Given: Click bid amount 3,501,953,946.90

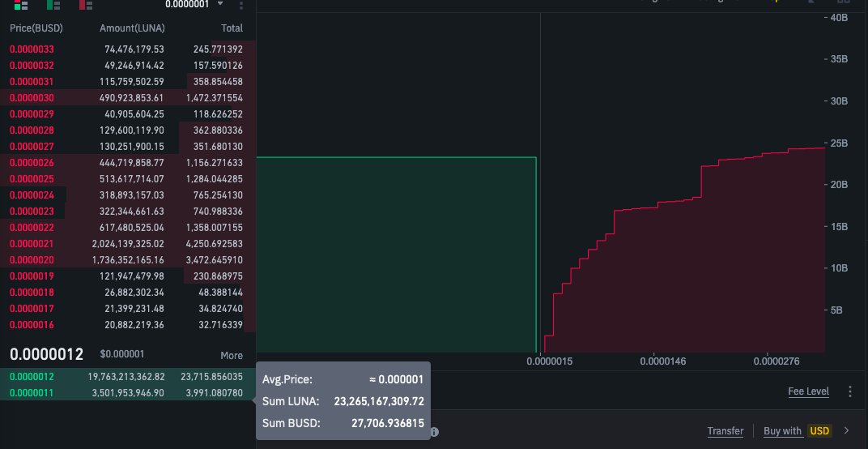Looking at the screenshot, I should (129, 393).
